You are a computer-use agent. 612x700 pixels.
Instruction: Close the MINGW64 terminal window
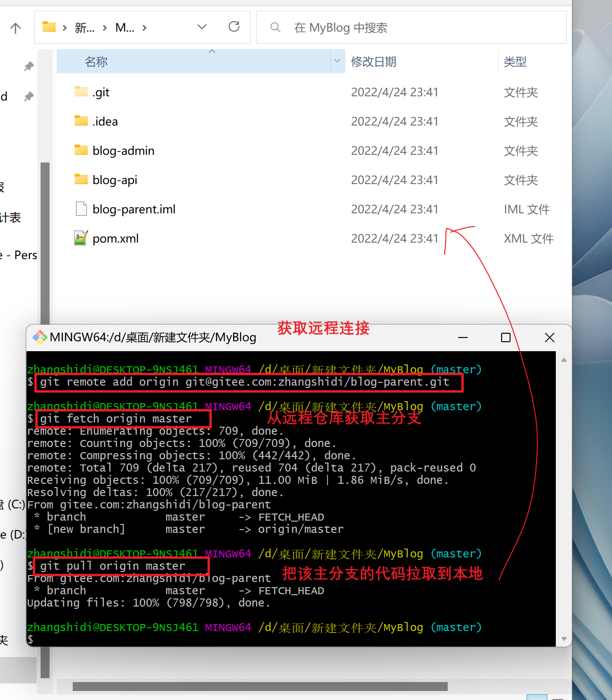click(x=550, y=337)
